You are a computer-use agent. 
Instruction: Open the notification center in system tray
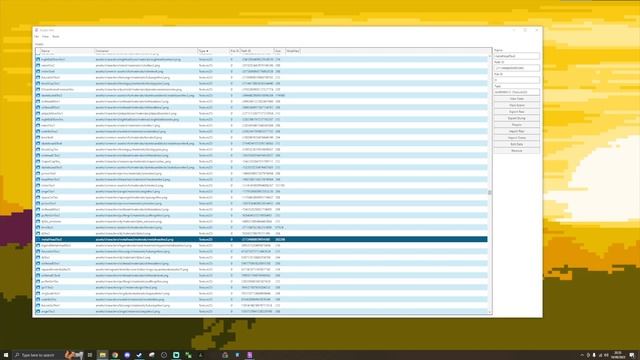[x=632, y=355]
